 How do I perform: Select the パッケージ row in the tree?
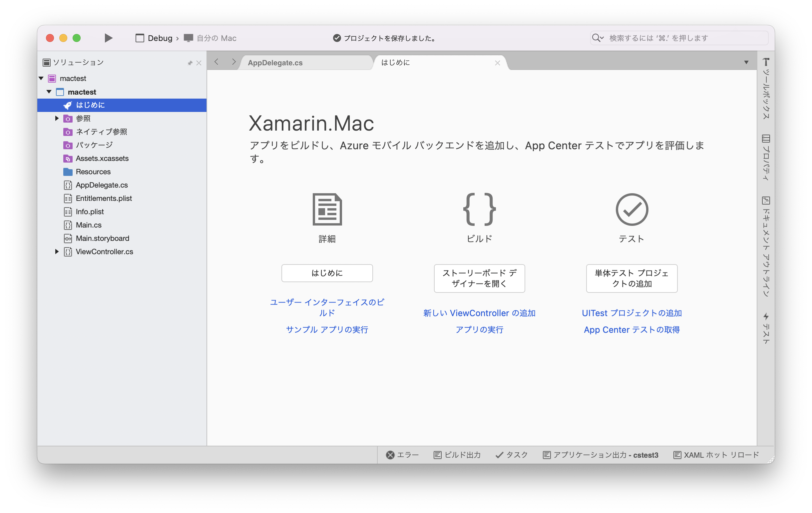[122, 145]
